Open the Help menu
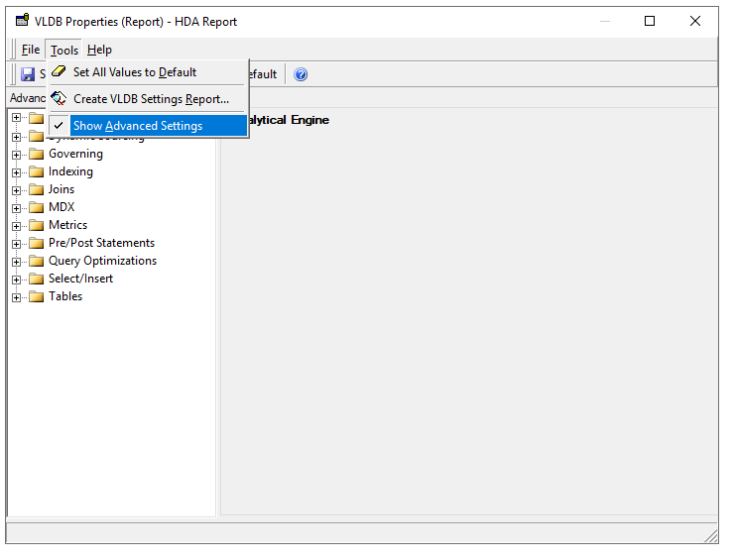Viewport: 734px width, 560px height. point(99,50)
